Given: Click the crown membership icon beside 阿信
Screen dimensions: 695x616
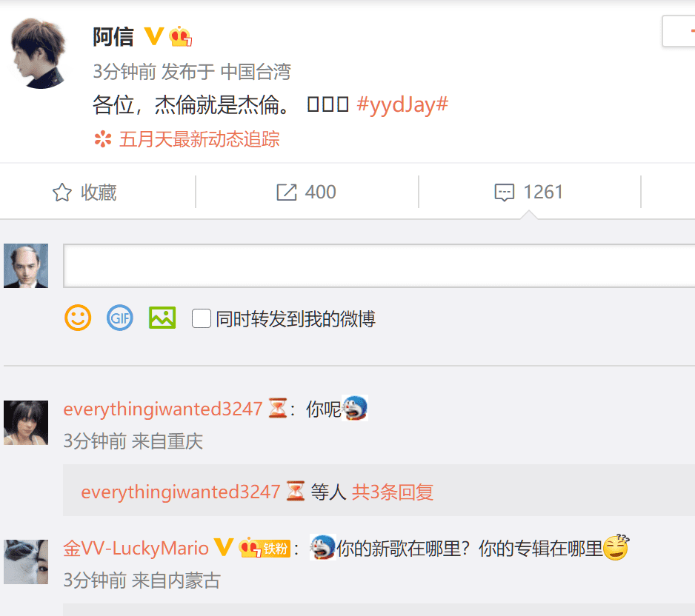Looking at the screenshot, I should [x=180, y=36].
